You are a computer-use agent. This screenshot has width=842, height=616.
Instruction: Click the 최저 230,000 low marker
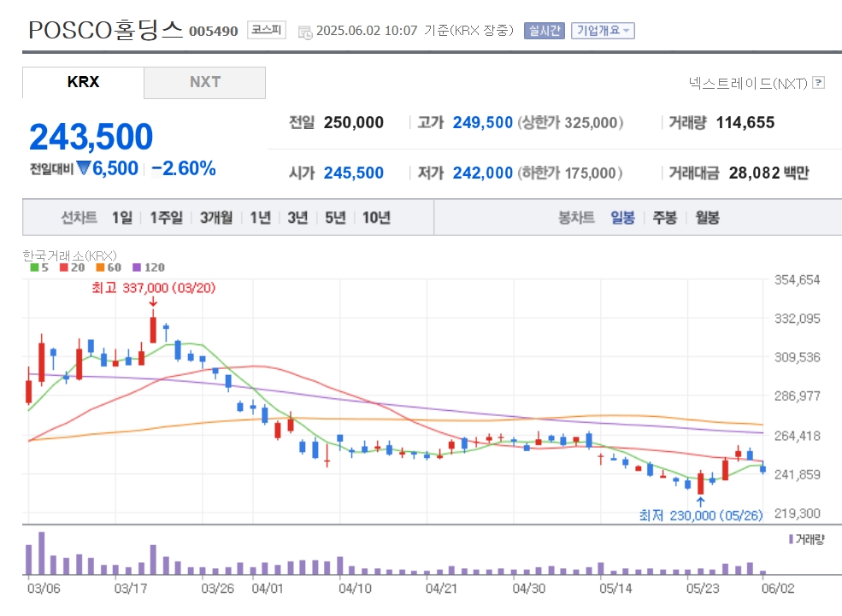coord(701,515)
